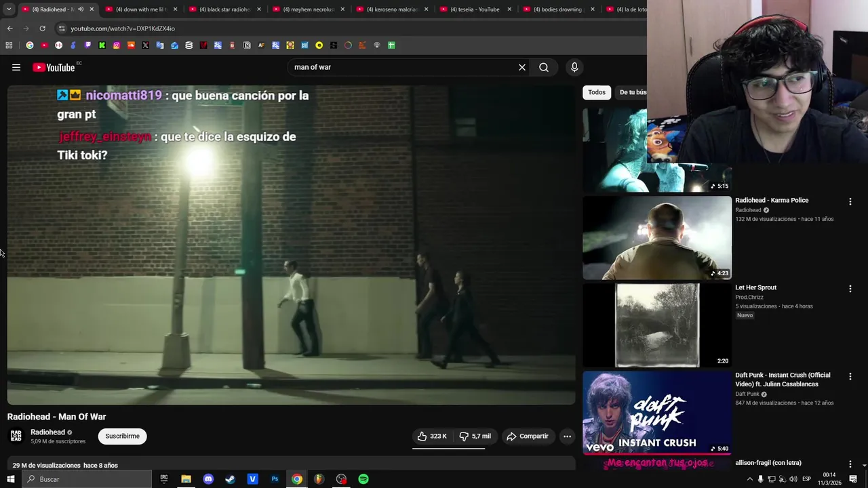Go back with the browser back arrow
The image size is (868, 488).
(9, 28)
